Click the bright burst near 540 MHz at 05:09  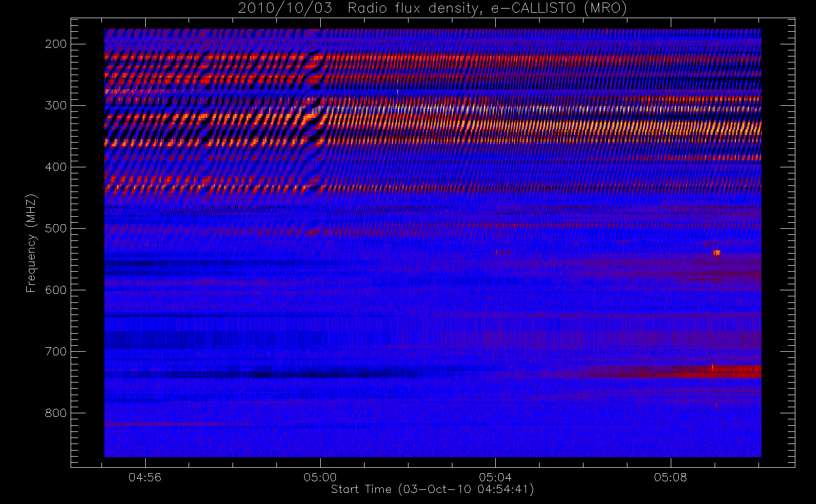point(716,253)
